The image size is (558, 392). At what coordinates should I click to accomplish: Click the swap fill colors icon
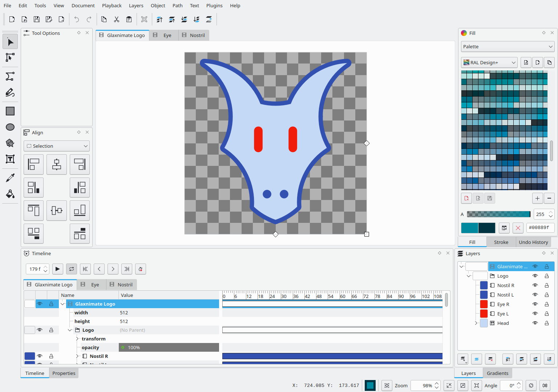point(504,228)
